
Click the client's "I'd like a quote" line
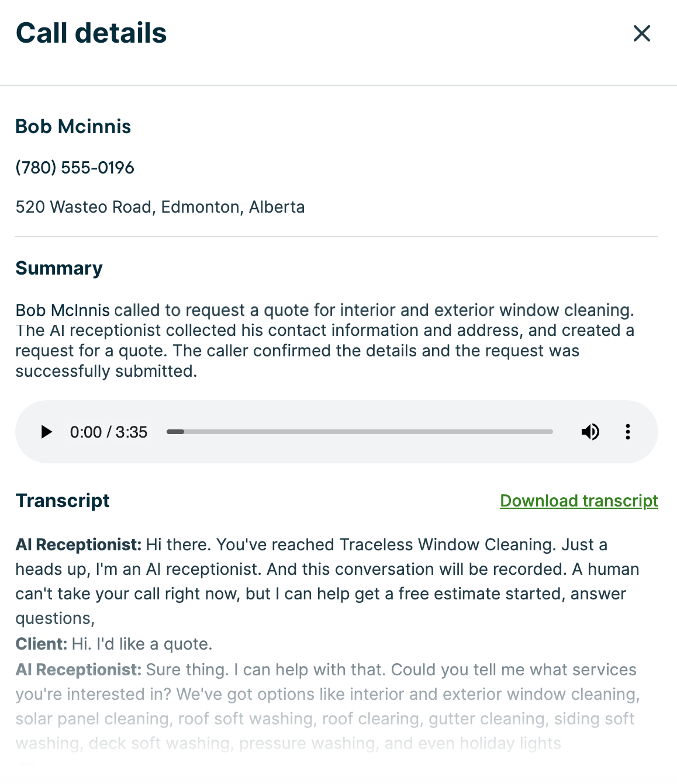pos(141,644)
